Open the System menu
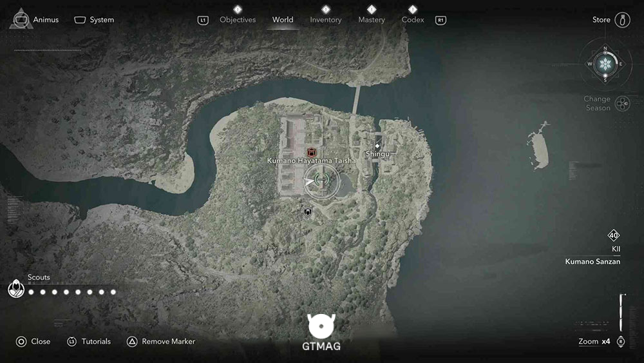Screen dimensions: 644x363 94,20
